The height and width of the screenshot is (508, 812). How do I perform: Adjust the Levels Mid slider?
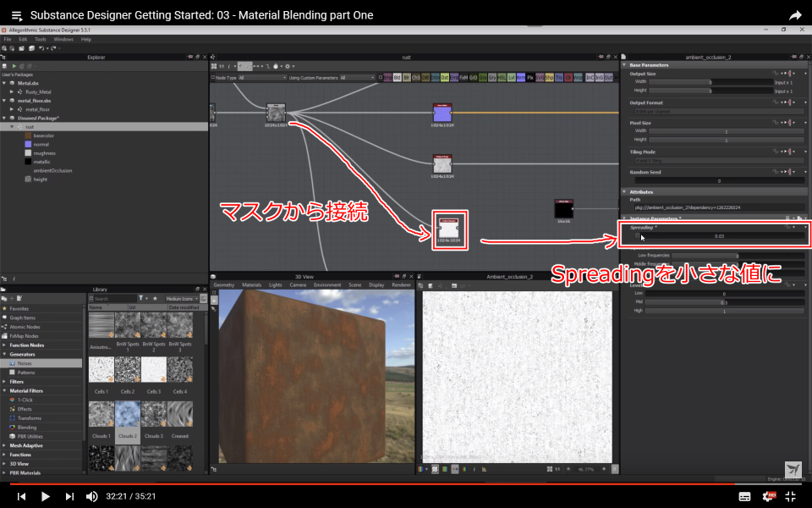tap(724, 302)
